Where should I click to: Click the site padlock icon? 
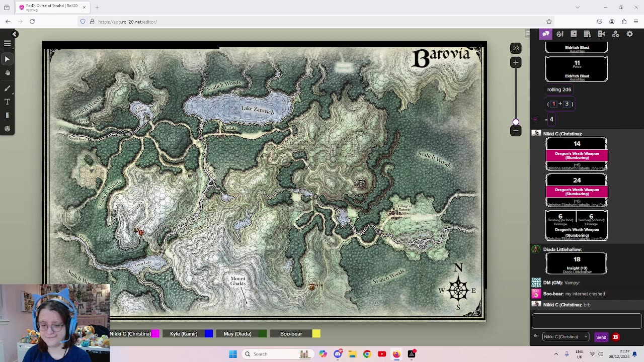92,22
